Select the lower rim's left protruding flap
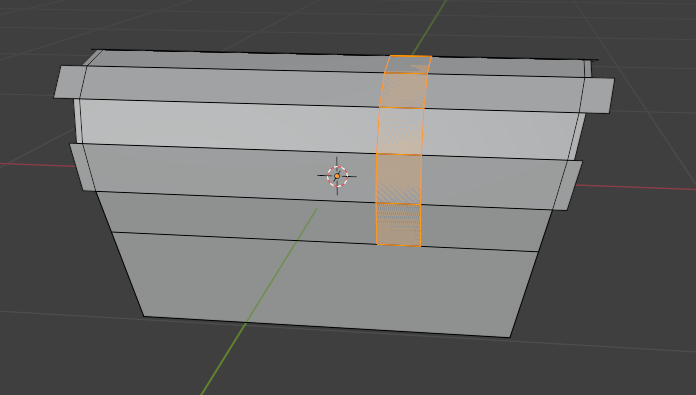696x395 pixels. (83, 167)
